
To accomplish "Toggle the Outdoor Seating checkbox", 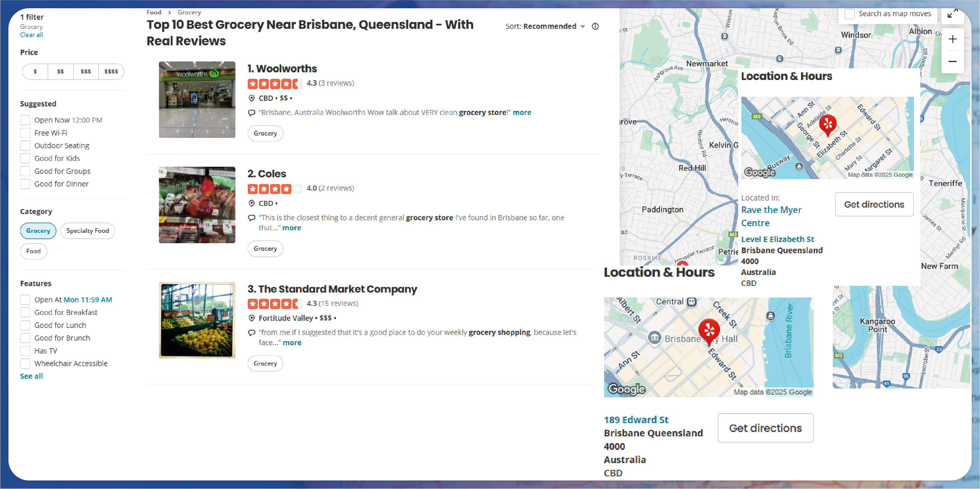I will 25,146.
